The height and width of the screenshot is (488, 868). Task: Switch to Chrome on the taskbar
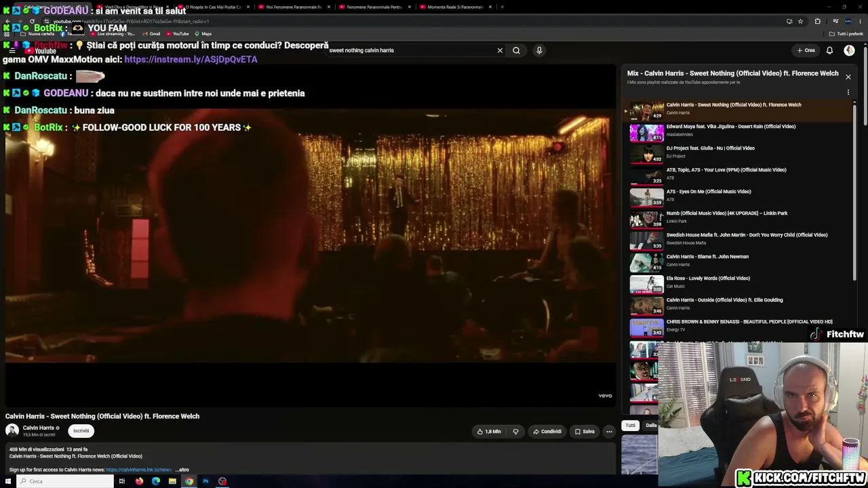point(189,481)
